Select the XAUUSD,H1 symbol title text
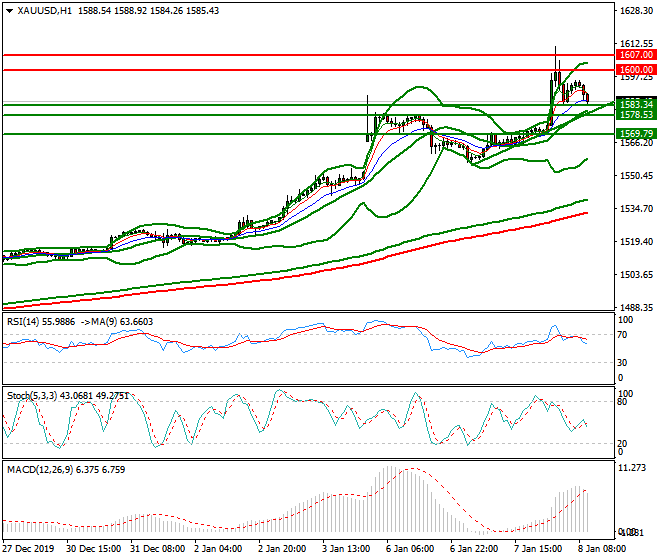Screen dimensions: 660x560 [x=45, y=11]
